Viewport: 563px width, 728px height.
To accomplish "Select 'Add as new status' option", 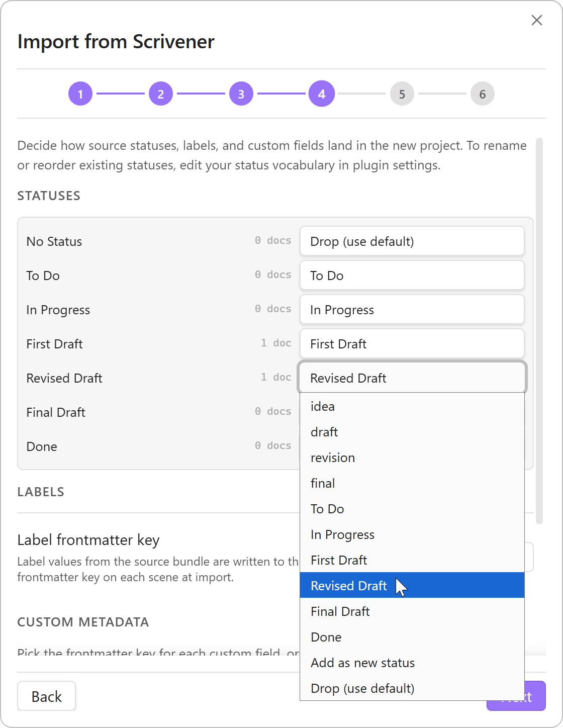I will (x=412, y=663).
